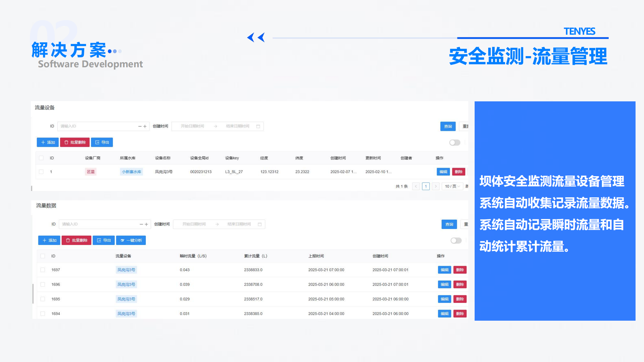Select all rows via flow device header checkbox
Image resolution: width=644 pixels, height=362 pixels.
pos(41,158)
